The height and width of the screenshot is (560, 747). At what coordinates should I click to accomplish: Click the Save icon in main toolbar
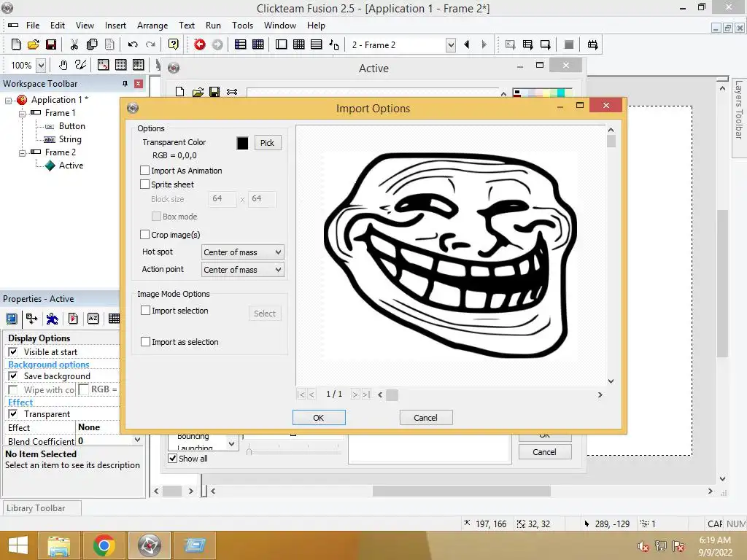tap(51, 44)
